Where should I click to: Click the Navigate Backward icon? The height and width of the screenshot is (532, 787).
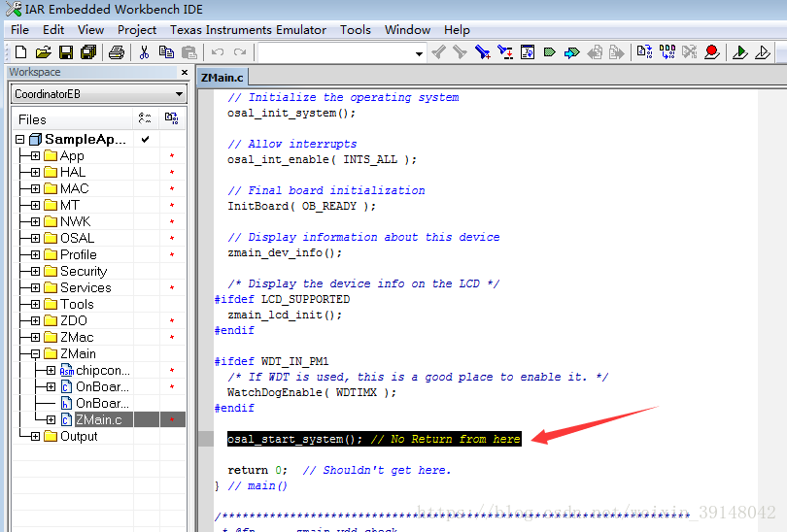point(595,52)
